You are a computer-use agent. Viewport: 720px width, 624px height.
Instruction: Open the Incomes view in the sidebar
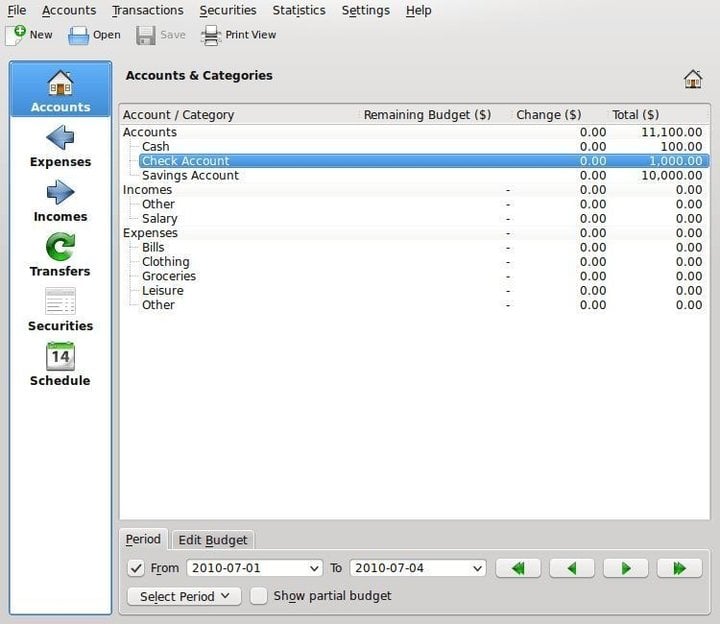(60, 201)
